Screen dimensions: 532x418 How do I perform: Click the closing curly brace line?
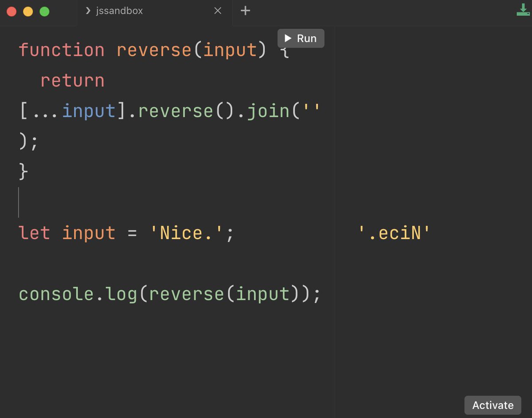(23, 172)
